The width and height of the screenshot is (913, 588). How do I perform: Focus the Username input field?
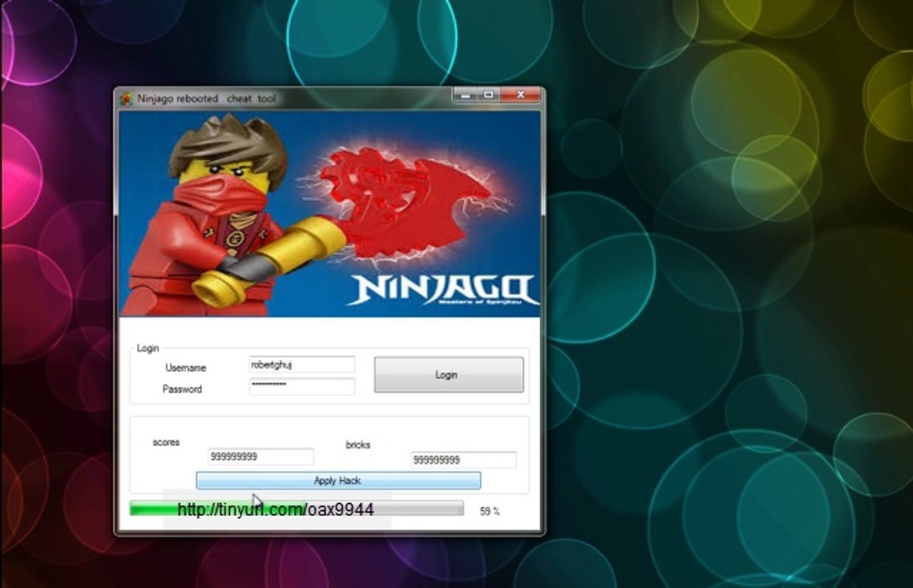click(301, 364)
